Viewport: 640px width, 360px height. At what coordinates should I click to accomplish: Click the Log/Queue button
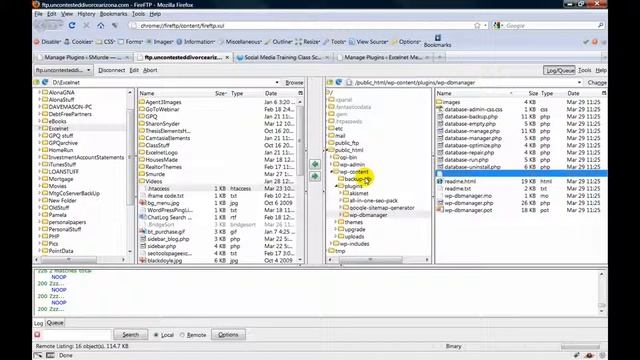click(559, 70)
